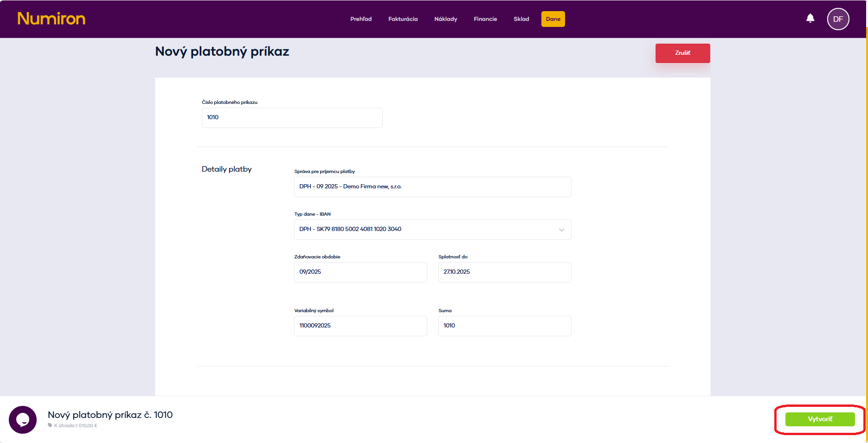The width and height of the screenshot is (868, 443).
Task: Open the Prehľad menu item
Action: tap(361, 19)
